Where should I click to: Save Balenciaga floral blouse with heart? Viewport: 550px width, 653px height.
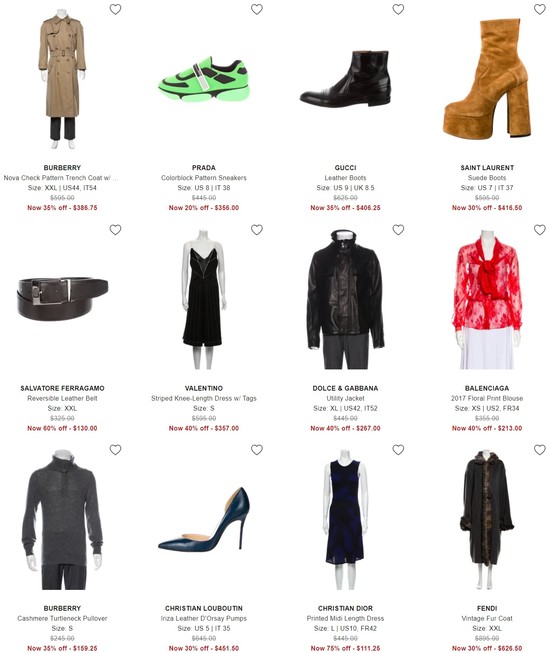point(540,229)
